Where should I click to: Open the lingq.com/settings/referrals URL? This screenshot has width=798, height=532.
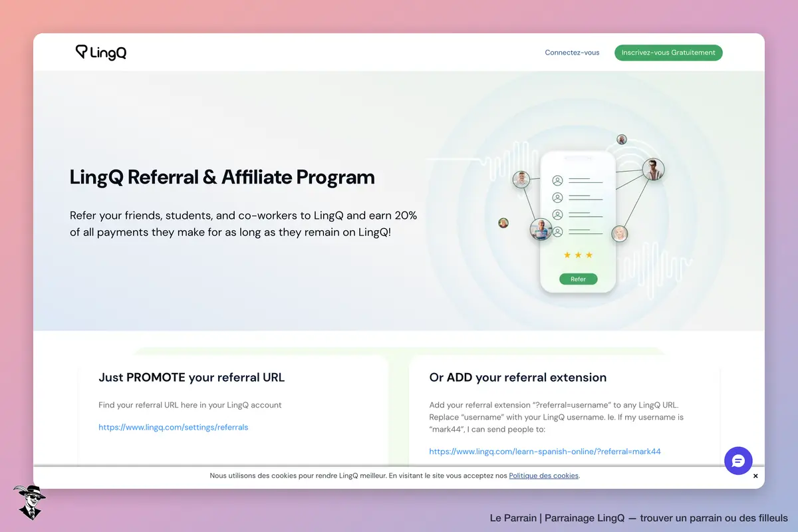(x=174, y=428)
